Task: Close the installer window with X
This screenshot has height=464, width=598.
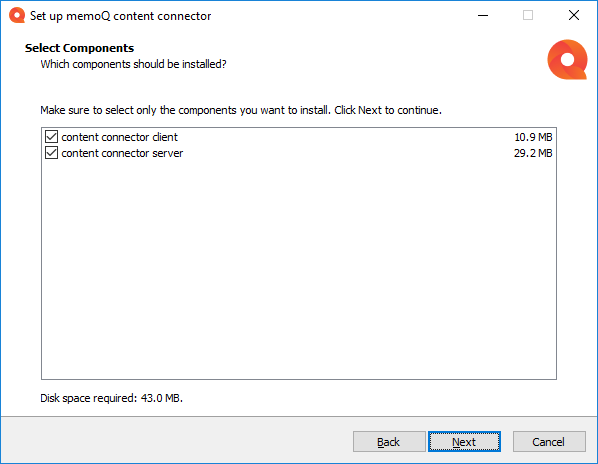Action: [x=574, y=16]
